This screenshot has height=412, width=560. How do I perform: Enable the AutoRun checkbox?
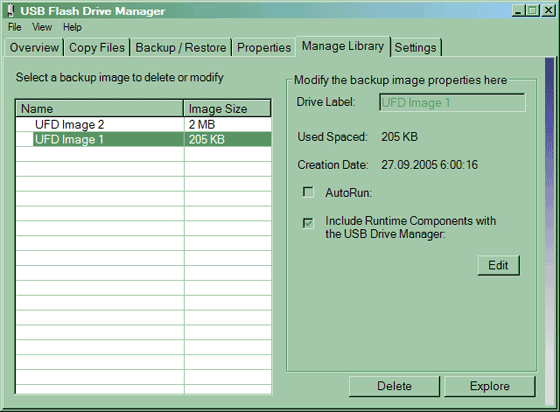pos(308,192)
